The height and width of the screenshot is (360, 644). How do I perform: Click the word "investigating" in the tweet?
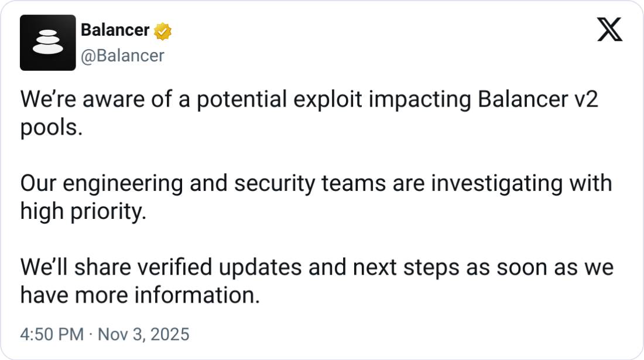pos(496,184)
